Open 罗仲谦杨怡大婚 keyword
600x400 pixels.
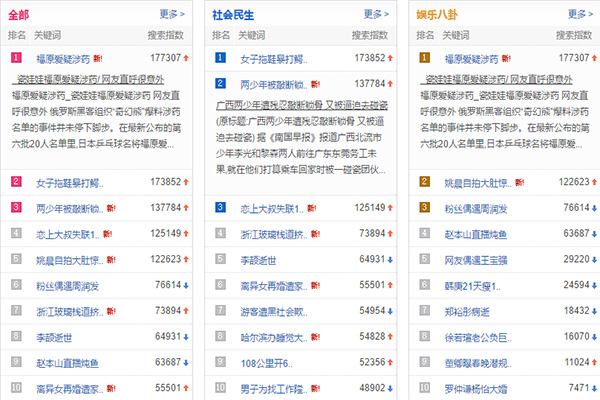tap(476, 389)
